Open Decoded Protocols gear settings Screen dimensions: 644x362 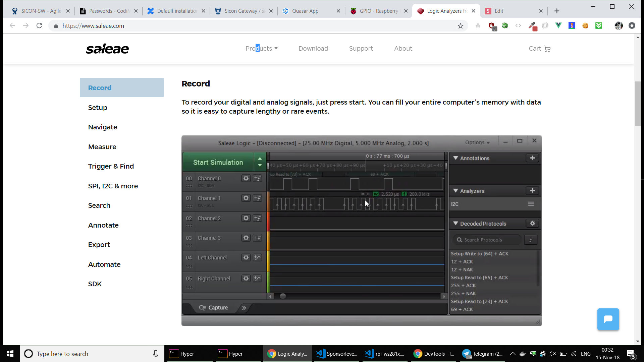tap(532, 224)
